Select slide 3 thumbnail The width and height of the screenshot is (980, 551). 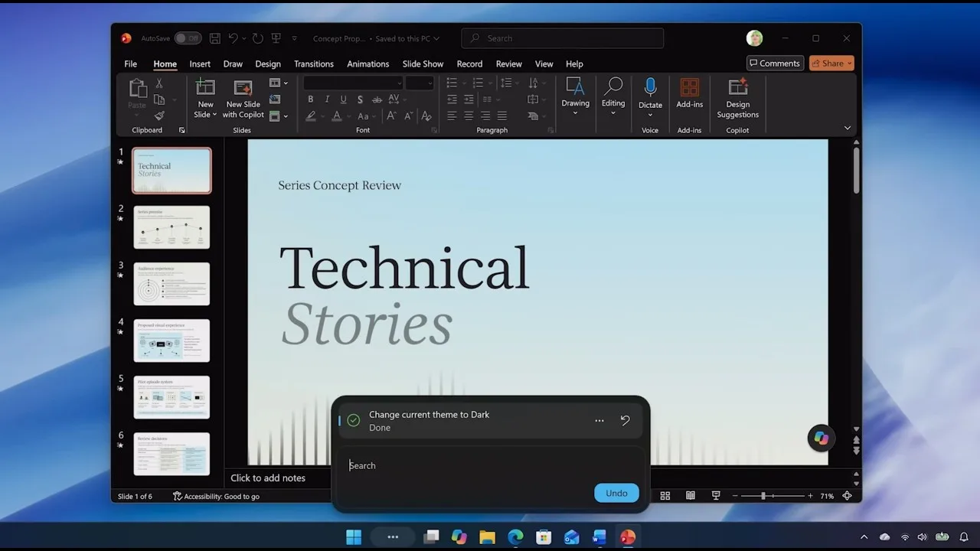coord(171,284)
